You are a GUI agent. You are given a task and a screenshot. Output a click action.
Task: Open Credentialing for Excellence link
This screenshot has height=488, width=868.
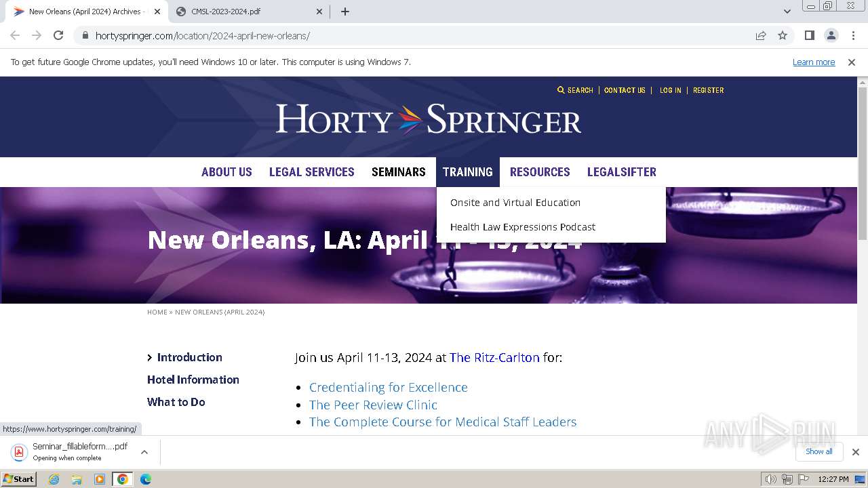pyautogui.click(x=389, y=387)
